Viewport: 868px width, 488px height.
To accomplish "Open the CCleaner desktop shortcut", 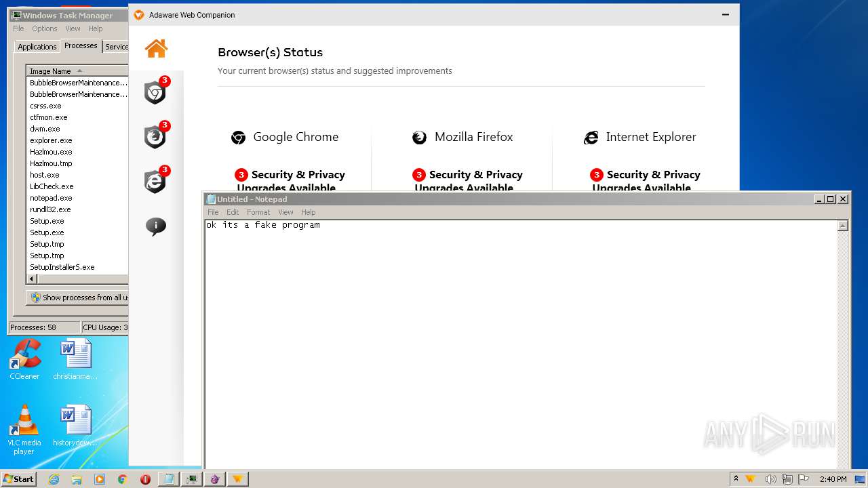I will coord(24,359).
